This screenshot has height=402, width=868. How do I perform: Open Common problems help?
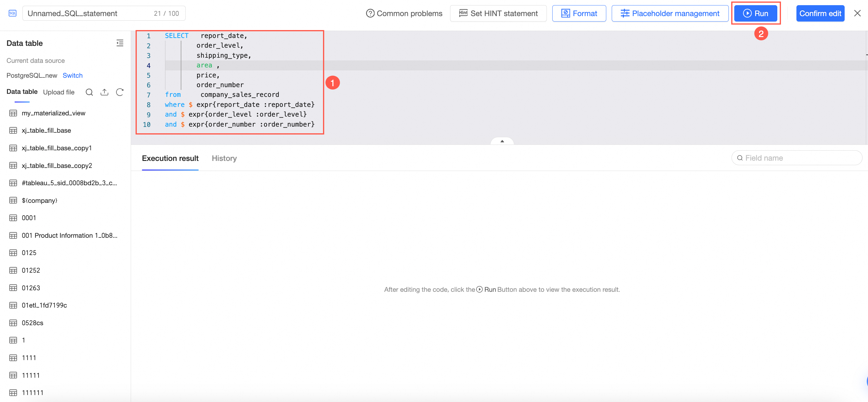pos(404,13)
